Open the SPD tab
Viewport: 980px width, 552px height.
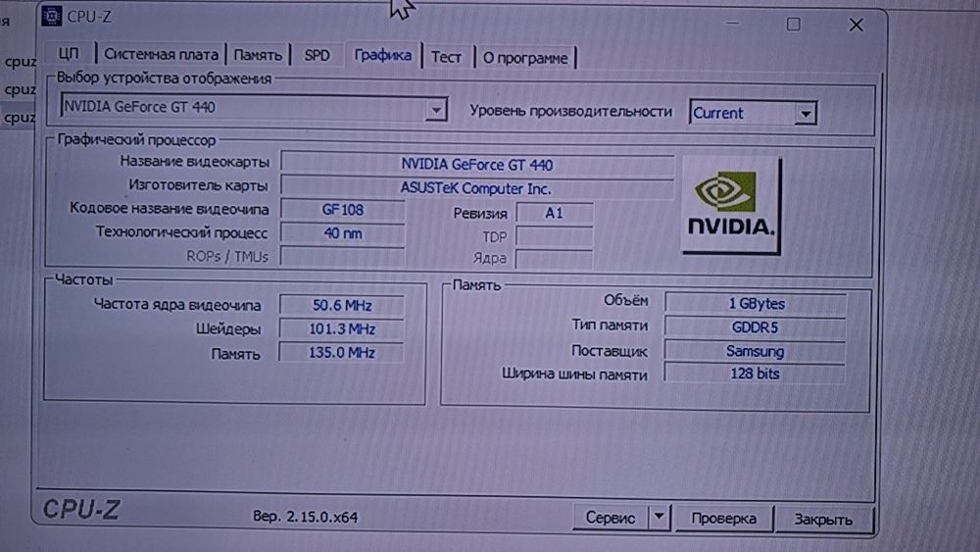coord(317,56)
